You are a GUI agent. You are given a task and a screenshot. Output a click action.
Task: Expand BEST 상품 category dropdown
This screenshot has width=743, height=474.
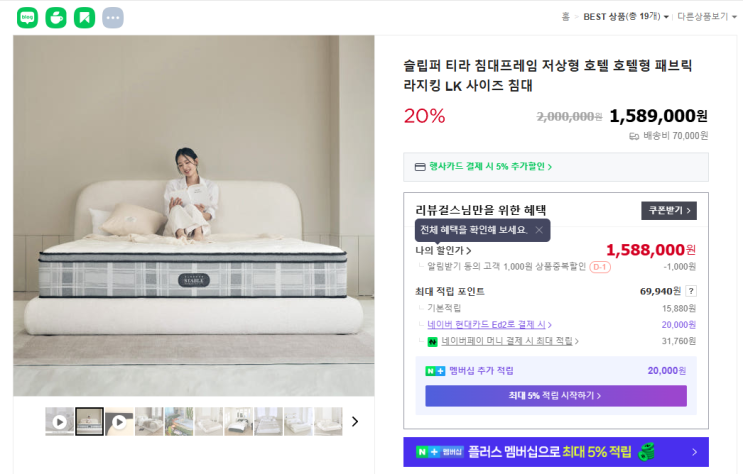click(626, 17)
